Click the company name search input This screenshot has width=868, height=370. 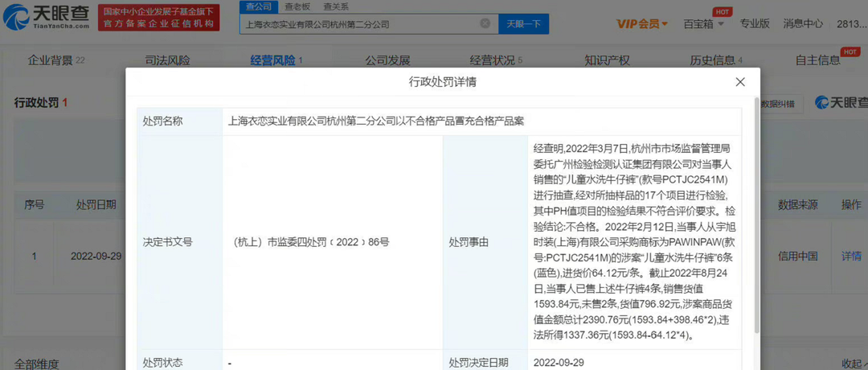pos(360,24)
